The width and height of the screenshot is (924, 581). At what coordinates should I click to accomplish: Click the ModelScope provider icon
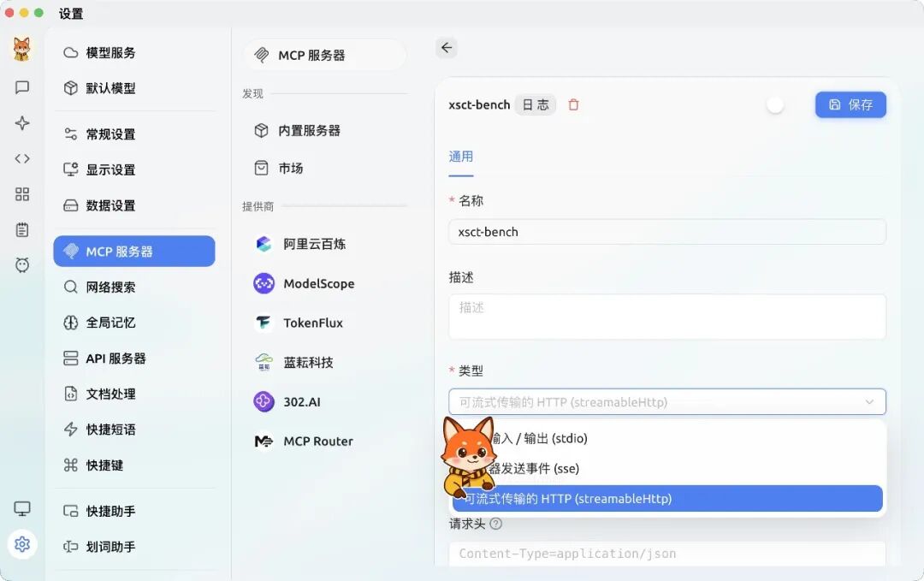(x=263, y=283)
